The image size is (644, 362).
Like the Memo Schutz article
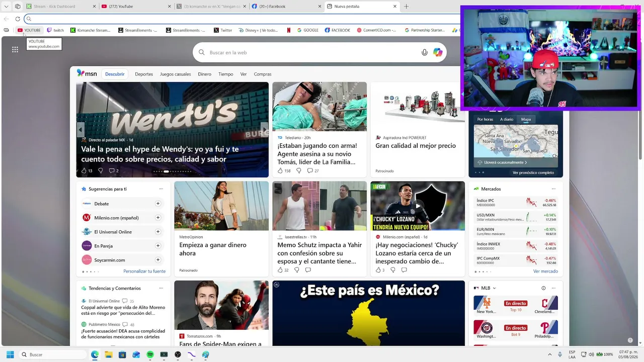(283, 270)
